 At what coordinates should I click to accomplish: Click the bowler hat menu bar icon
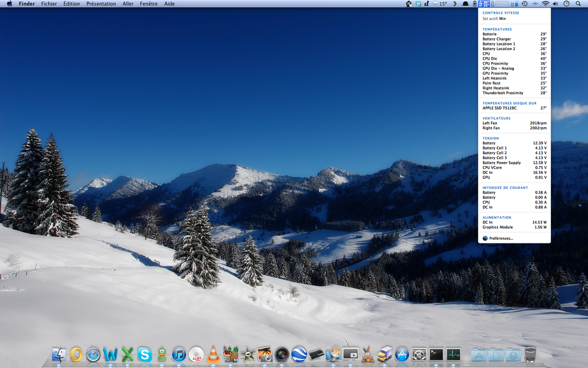tap(465, 4)
